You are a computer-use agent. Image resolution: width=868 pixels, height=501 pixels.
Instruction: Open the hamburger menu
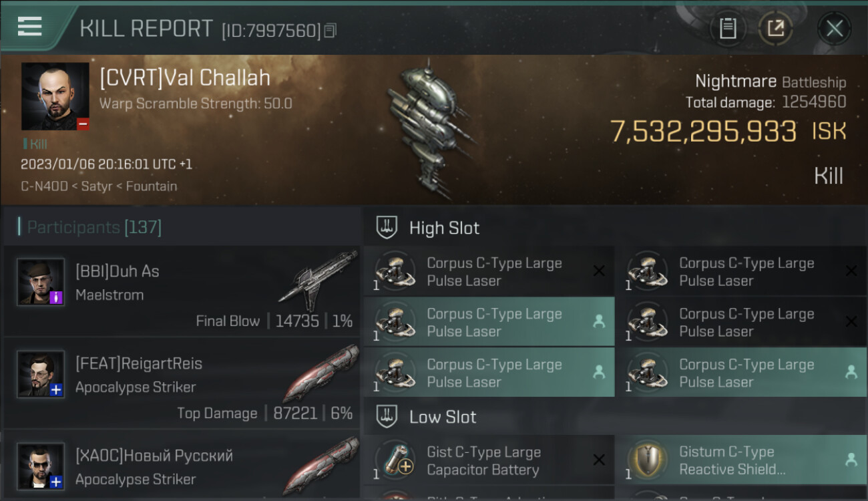point(30,27)
